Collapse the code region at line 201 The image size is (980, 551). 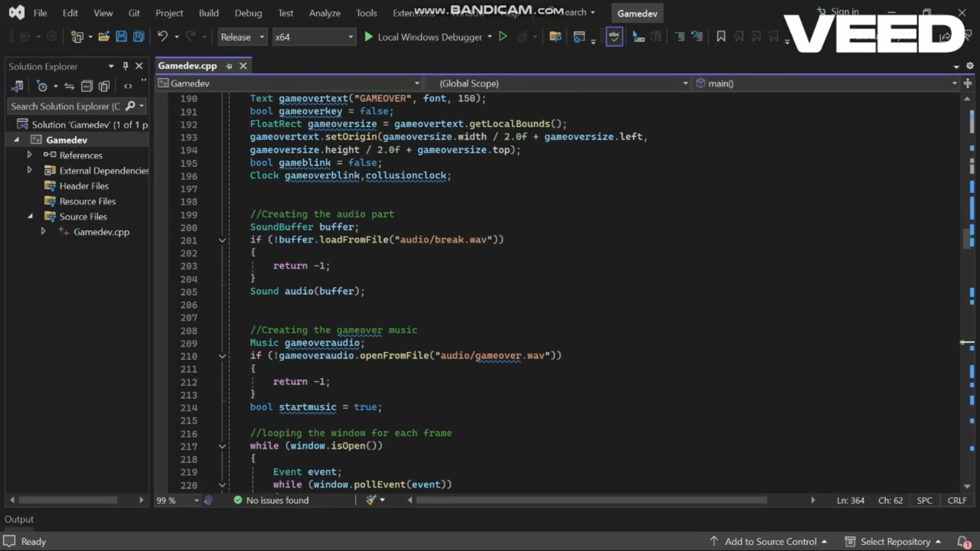click(x=222, y=240)
